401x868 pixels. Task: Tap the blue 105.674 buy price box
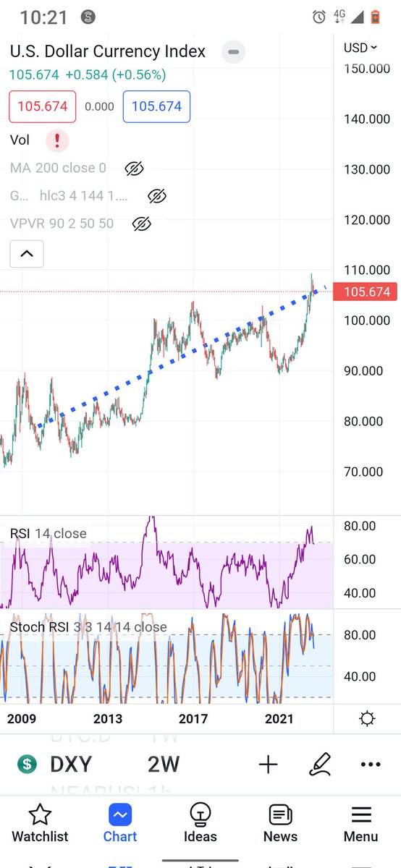point(156,107)
